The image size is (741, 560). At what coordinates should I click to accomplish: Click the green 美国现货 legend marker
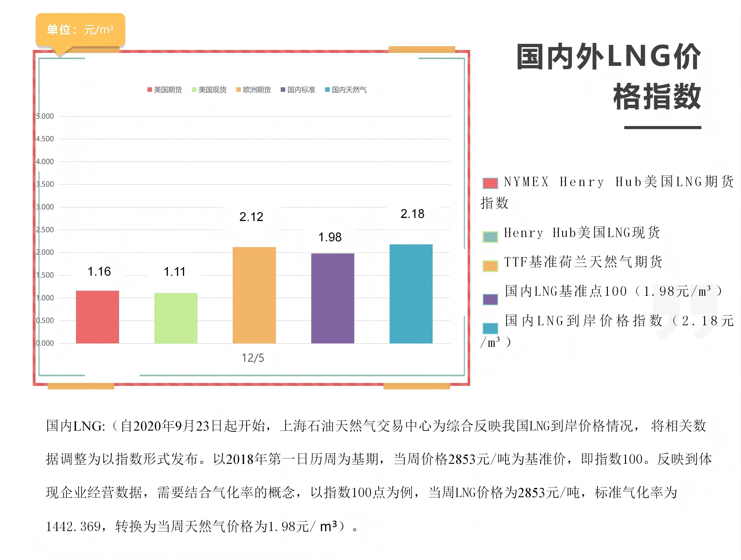(x=194, y=90)
